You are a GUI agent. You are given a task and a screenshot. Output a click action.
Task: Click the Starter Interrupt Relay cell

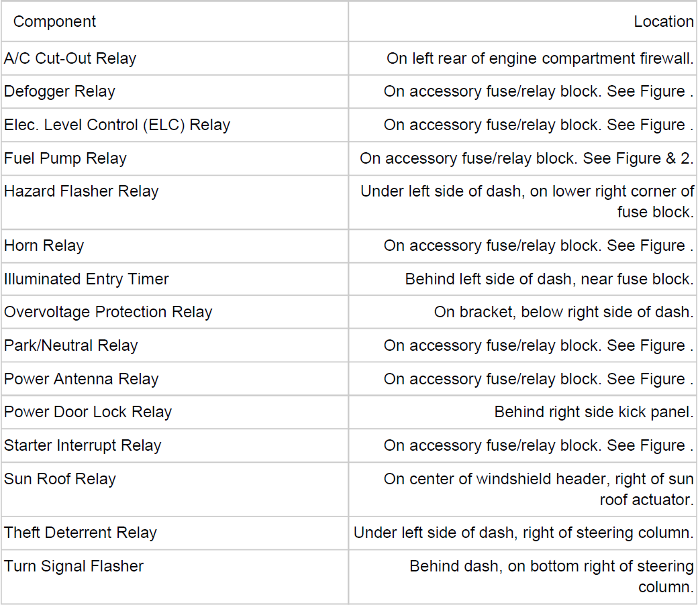83,446
